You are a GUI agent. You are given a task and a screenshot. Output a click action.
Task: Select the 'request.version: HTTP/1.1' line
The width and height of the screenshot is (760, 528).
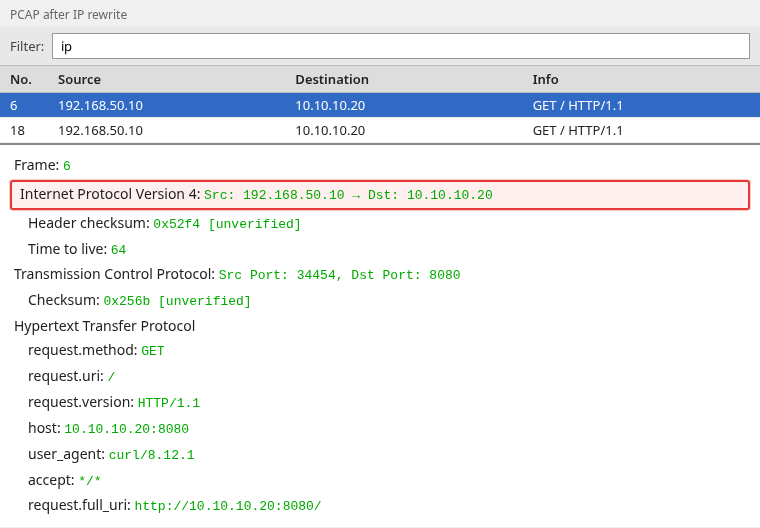coord(114,402)
